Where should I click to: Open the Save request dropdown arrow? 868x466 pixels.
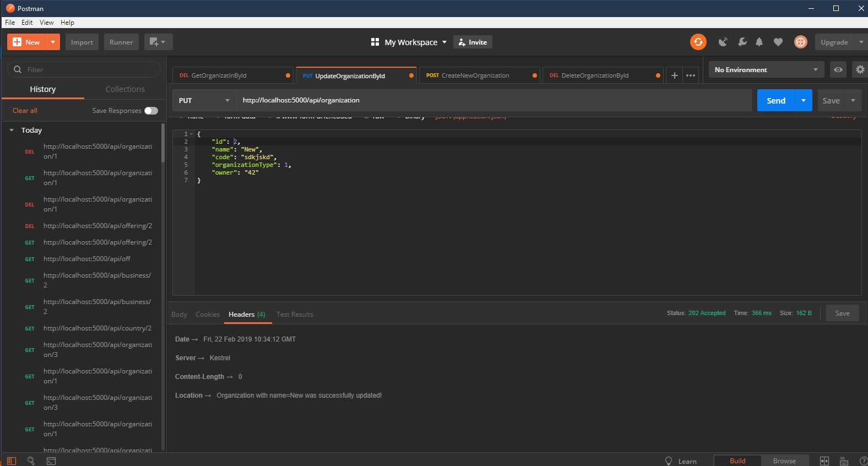tap(853, 100)
